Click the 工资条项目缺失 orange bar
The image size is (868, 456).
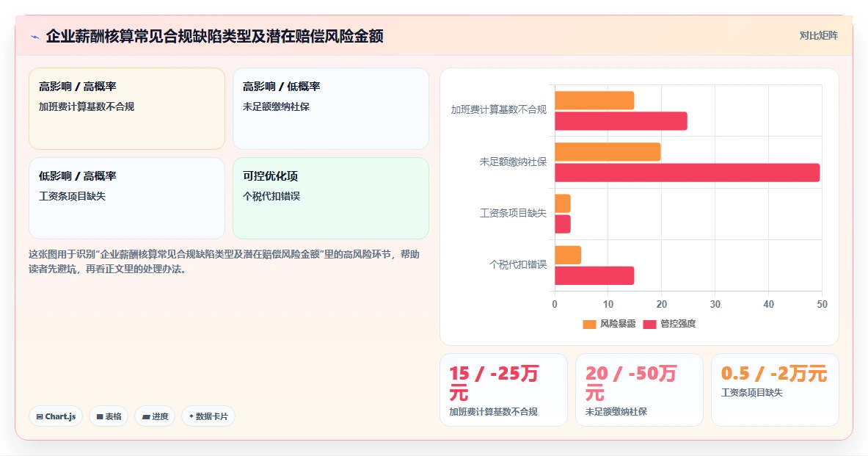point(563,203)
